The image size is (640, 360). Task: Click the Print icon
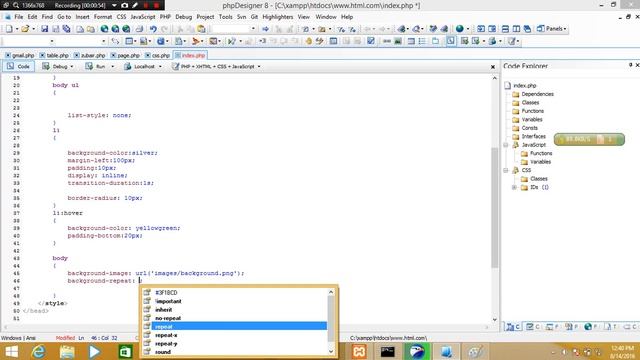pyautogui.click(x=139, y=29)
